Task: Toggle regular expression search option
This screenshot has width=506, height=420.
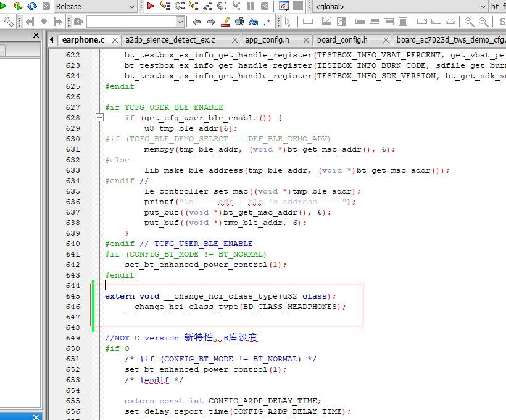Action: pyautogui.click(x=267, y=22)
